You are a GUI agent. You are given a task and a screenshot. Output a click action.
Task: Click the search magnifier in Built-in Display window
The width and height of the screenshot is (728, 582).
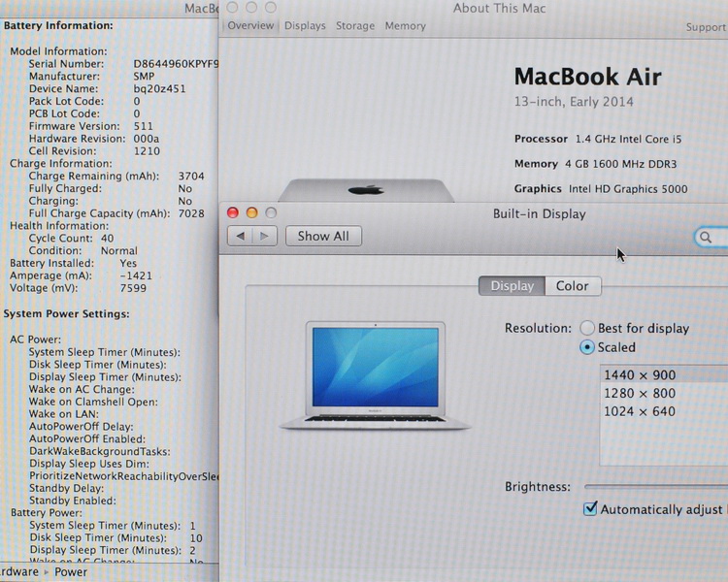tap(706, 237)
